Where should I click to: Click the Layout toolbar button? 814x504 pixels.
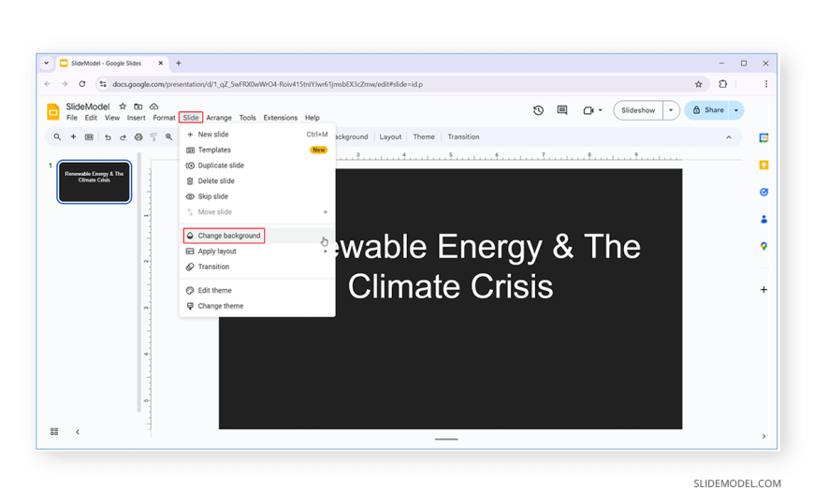coord(390,137)
